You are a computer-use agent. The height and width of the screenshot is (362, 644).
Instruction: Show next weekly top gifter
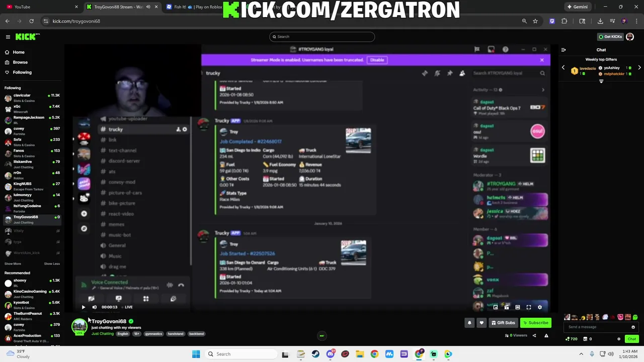[639, 68]
